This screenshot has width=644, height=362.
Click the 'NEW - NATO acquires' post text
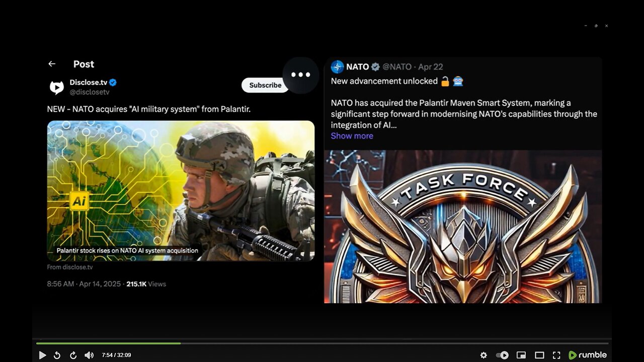149,109
